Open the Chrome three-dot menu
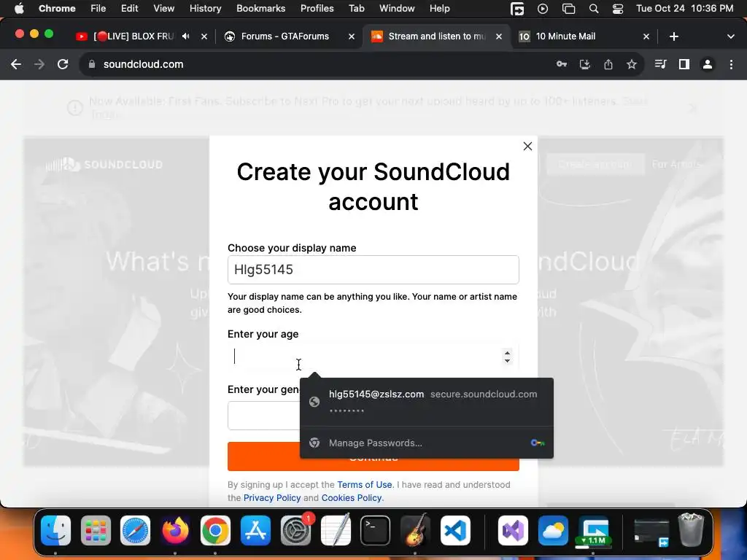747x560 pixels. [x=731, y=64]
